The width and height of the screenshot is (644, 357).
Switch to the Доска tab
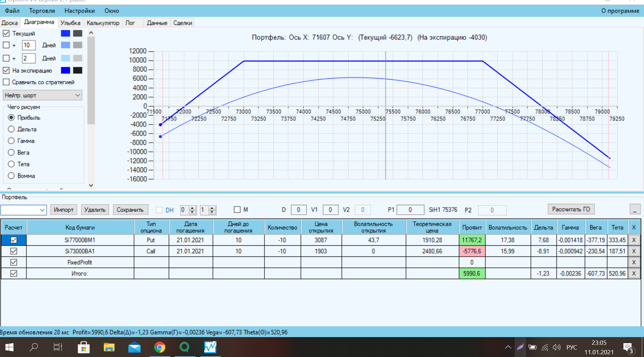[9, 23]
